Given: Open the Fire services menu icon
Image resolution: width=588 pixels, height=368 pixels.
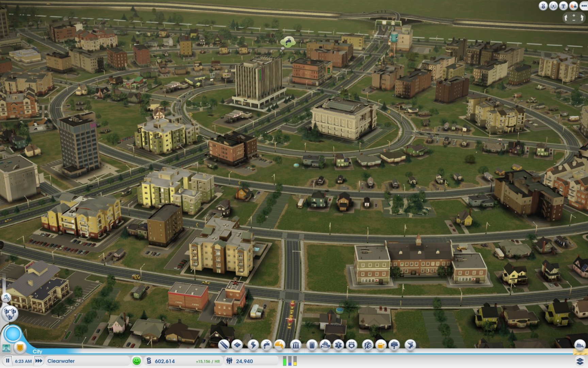Looking at the screenshot, I should (325, 345).
